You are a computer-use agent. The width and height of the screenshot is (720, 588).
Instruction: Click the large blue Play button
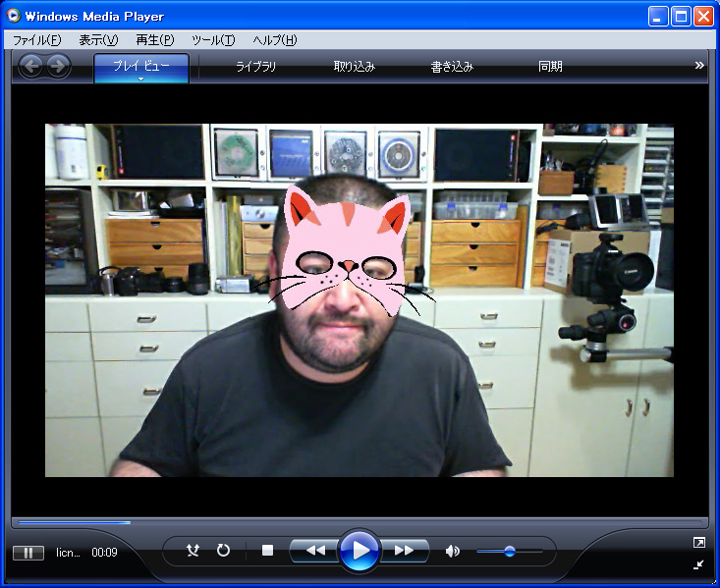[x=360, y=551]
